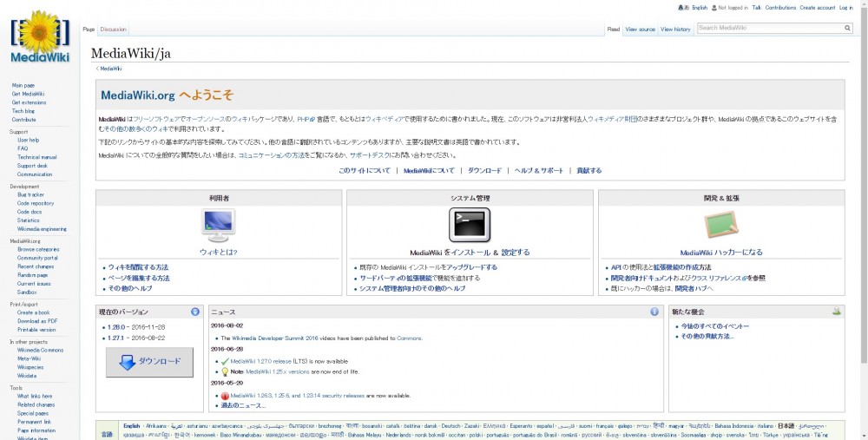Click Download as PDF link
This screenshot has width=868, height=440.
pos(37,321)
